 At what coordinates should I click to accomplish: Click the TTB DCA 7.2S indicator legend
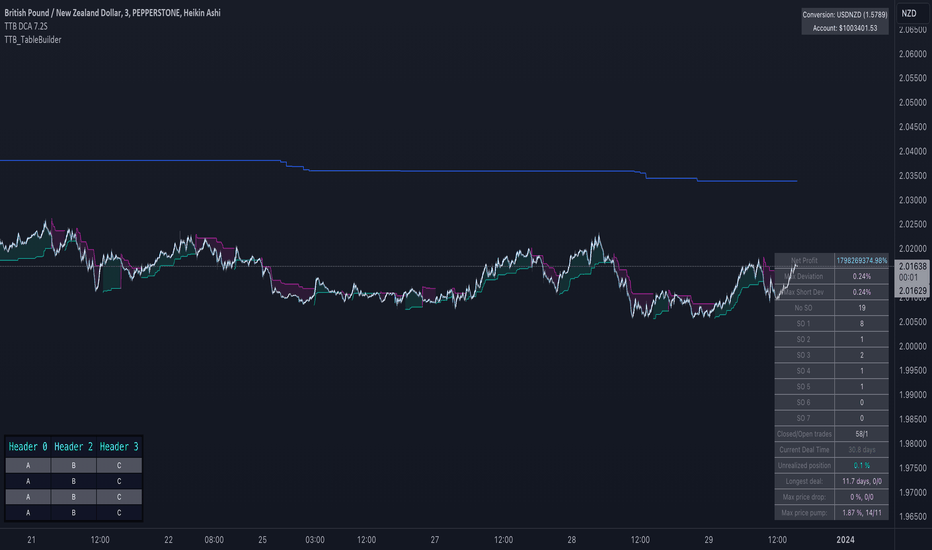point(26,26)
